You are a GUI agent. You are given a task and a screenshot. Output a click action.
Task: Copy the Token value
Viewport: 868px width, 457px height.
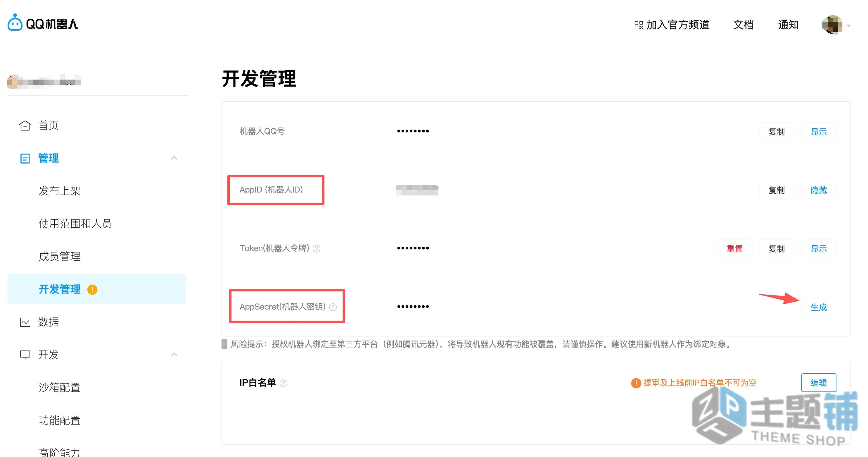(776, 249)
